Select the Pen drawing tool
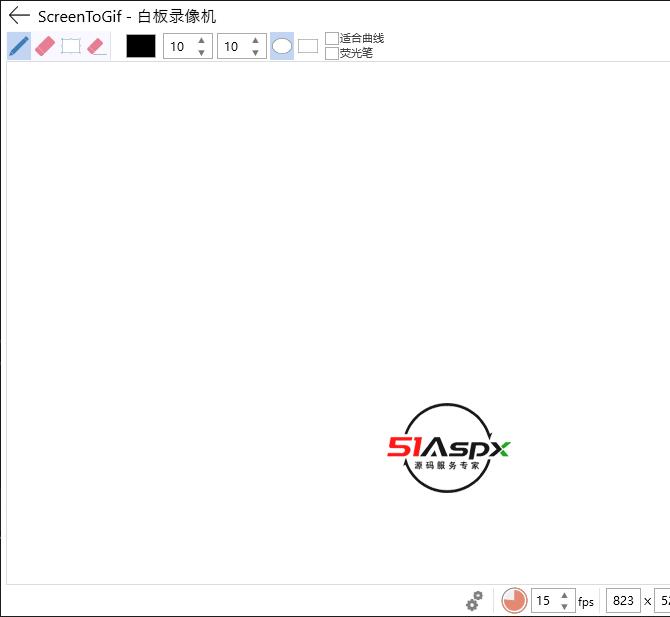The height and width of the screenshot is (617, 670). pyautogui.click(x=19, y=46)
